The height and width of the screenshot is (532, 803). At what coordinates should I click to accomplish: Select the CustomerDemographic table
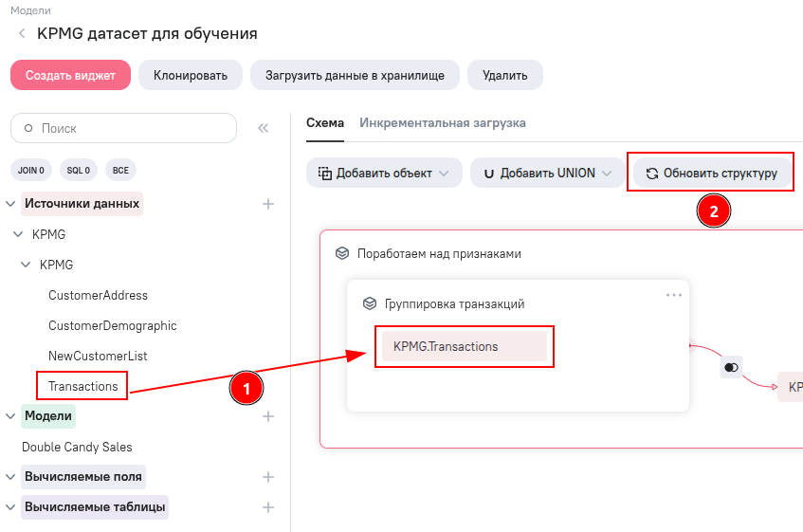click(x=113, y=325)
